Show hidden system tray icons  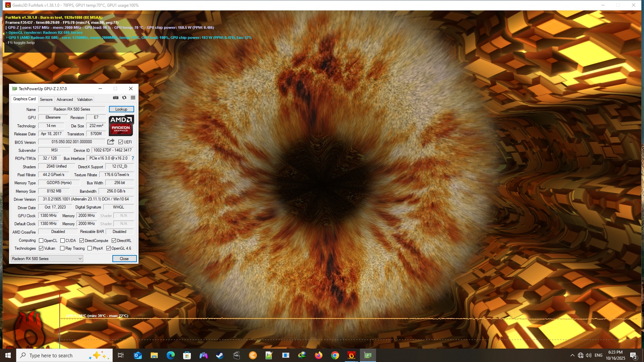tap(572, 355)
